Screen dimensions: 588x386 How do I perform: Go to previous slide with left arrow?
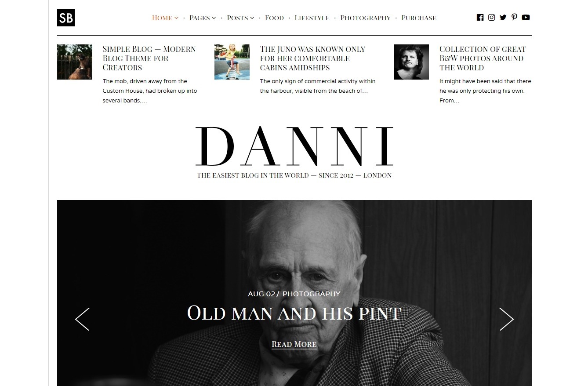(82, 319)
